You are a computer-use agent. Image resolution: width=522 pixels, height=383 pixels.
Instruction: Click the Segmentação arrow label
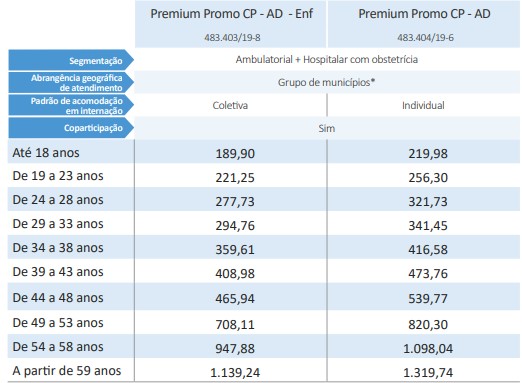click(71, 60)
